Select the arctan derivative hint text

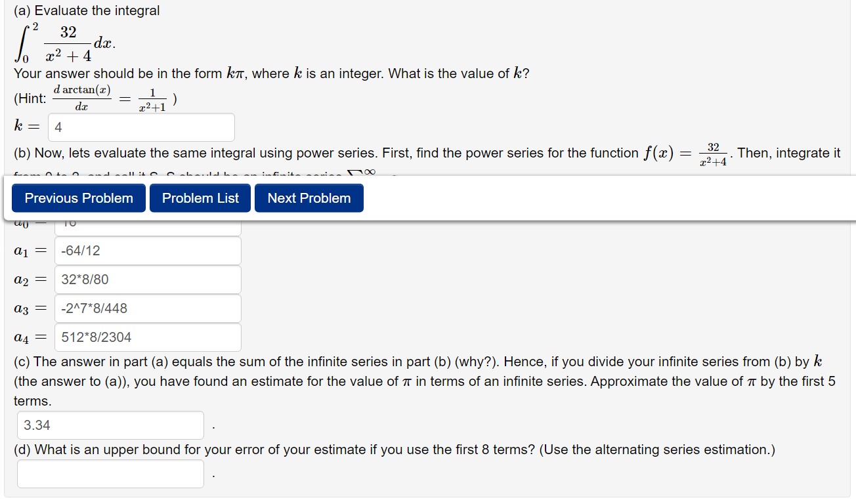click(x=82, y=96)
